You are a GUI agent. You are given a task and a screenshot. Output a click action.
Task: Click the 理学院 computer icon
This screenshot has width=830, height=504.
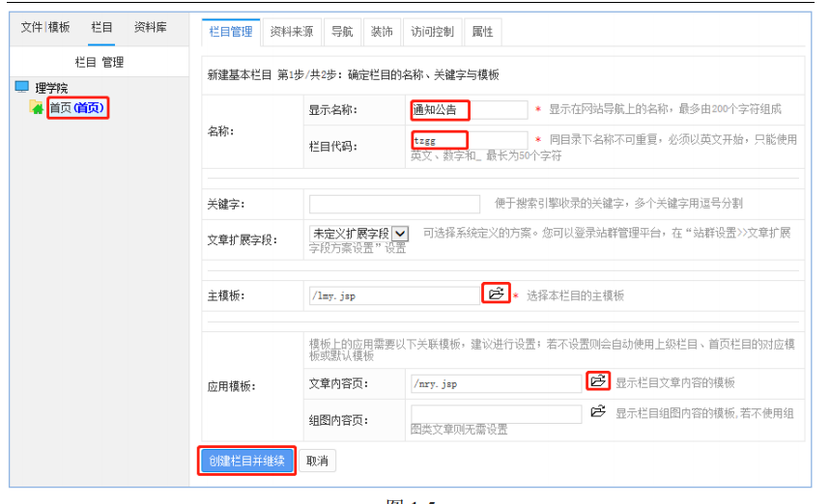click(x=21, y=86)
